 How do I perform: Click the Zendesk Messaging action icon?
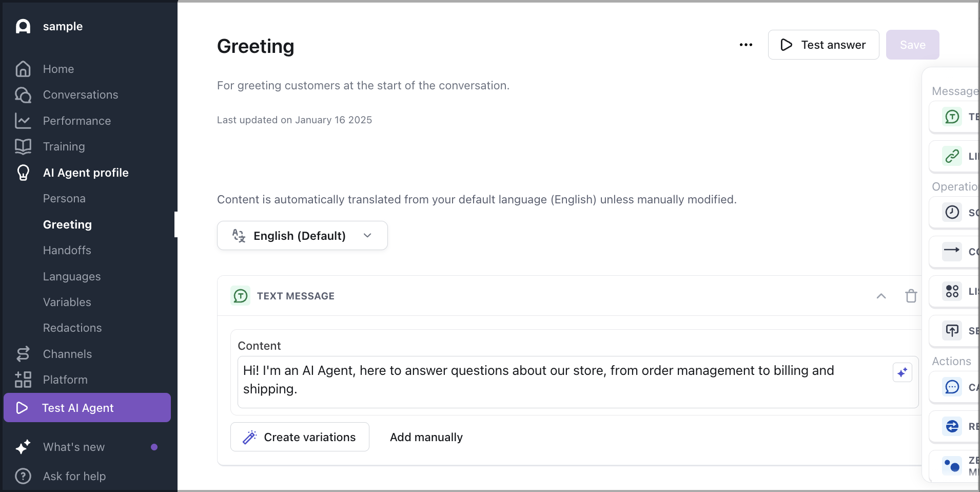tap(952, 465)
